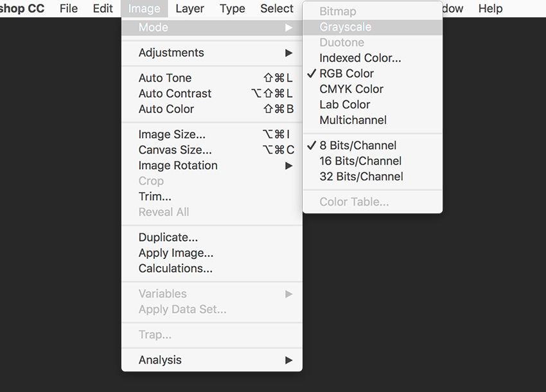Open the Image Size dialog

(172, 134)
